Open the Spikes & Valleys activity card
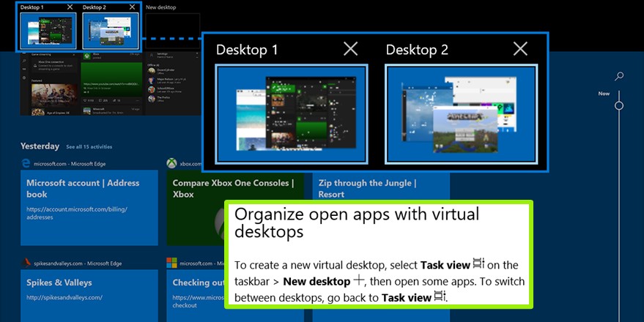Screen dimensions: 644x322 click(x=89, y=296)
